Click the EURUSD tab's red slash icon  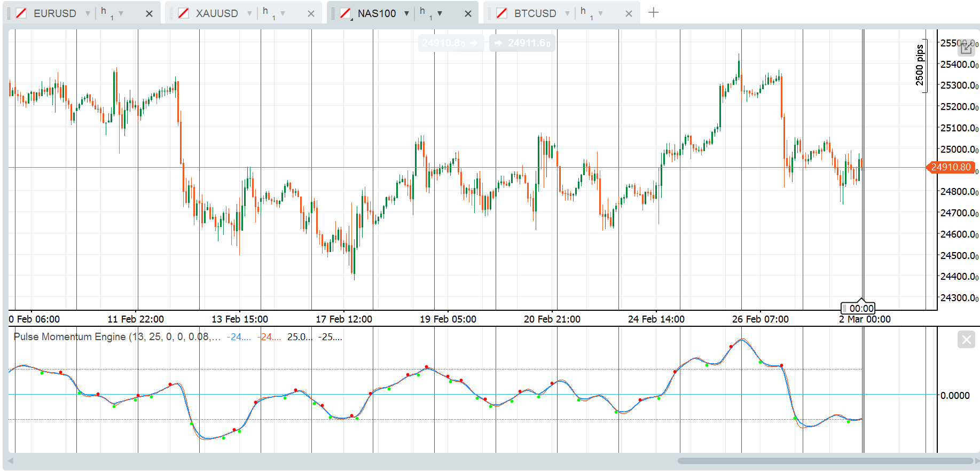(x=21, y=13)
